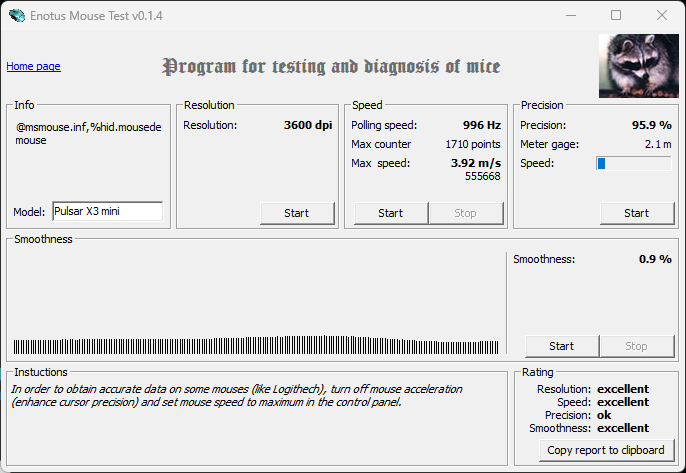The width and height of the screenshot is (686, 473).
Task: Open the Home page link
Action: (x=33, y=66)
